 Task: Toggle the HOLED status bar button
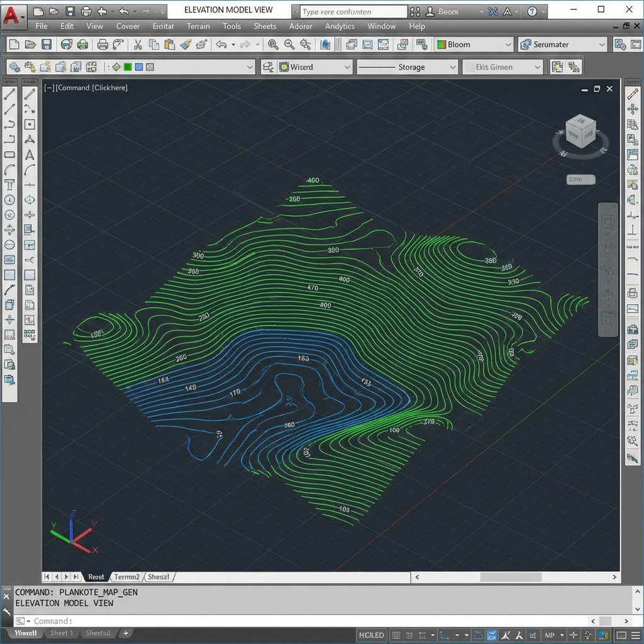tap(371, 635)
